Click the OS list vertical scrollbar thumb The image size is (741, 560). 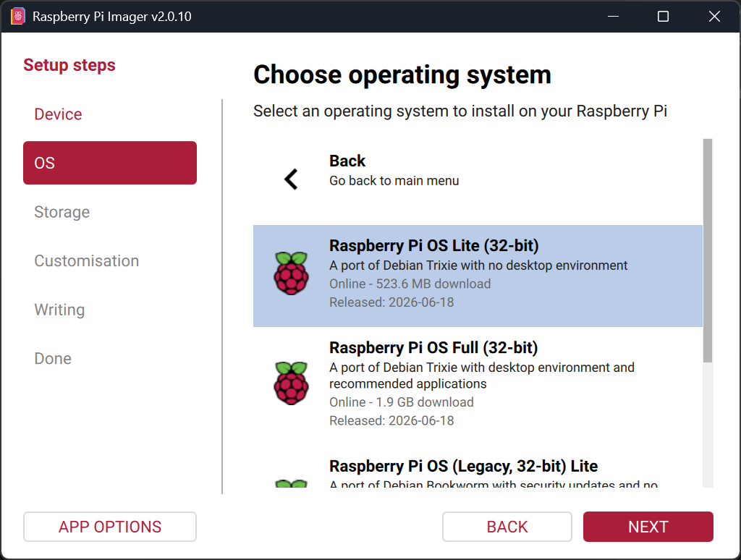pos(708,250)
